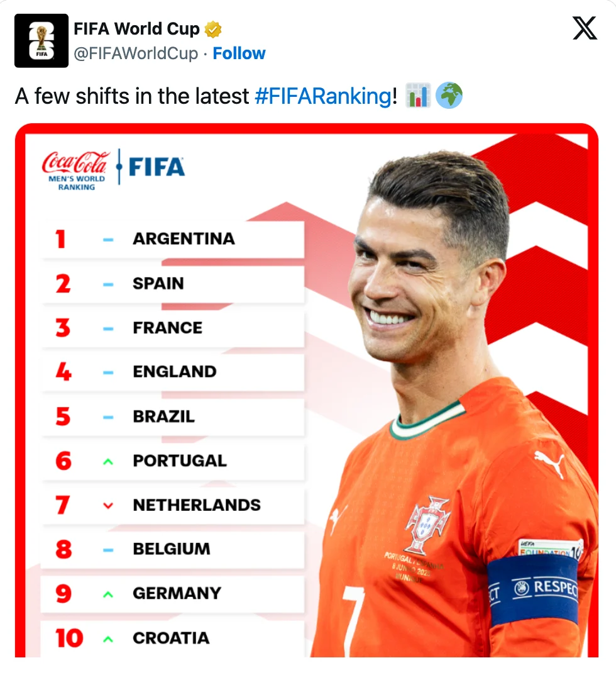616x697 pixels.
Task: Click the green up arrow beside Portugal
Action: [x=108, y=462]
